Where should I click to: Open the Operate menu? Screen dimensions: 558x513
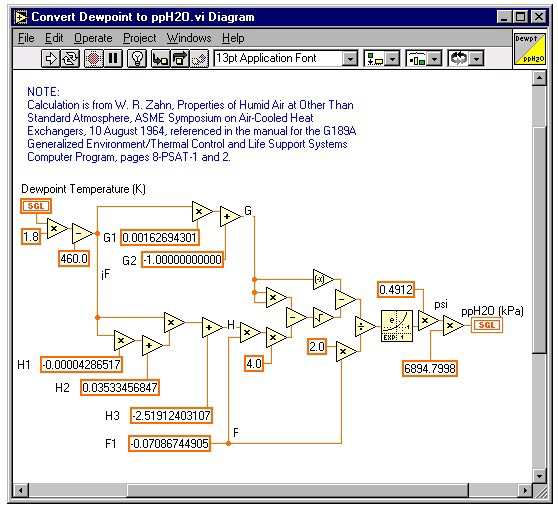pyautogui.click(x=93, y=38)
